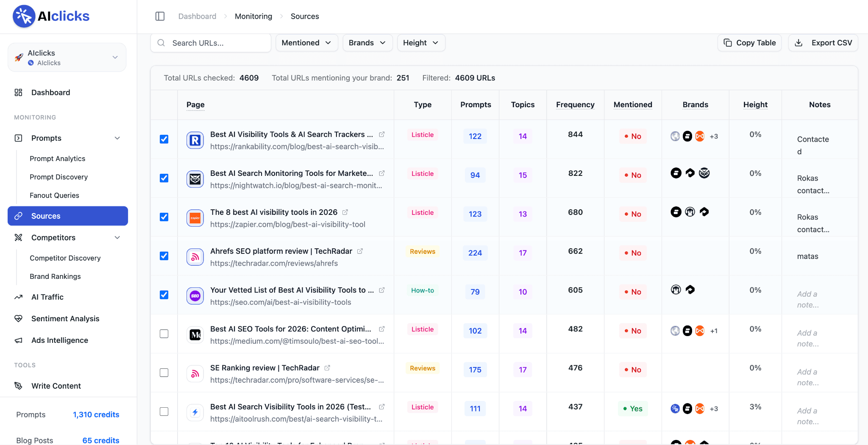Viewport: 868px width, 445px height.
Task: Click the AIclicks logo
Action: click(51, 16)
